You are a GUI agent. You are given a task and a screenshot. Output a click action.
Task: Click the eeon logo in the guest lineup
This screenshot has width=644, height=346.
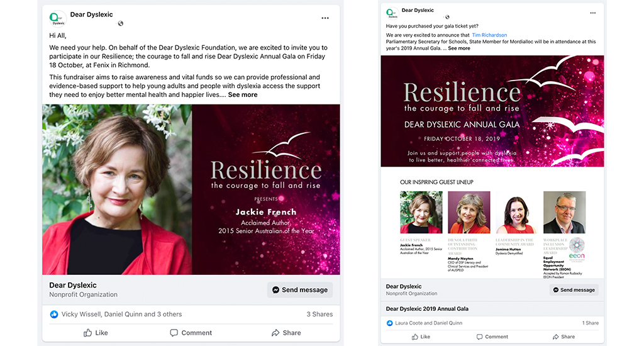(577, 248)
